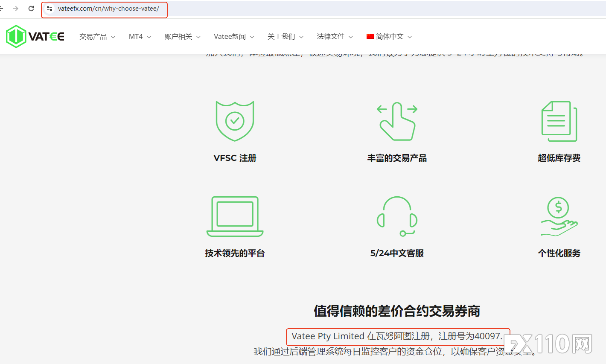Open the 法律文件 menu
Viewport: 606px width, 364px height.
[335, 37]
